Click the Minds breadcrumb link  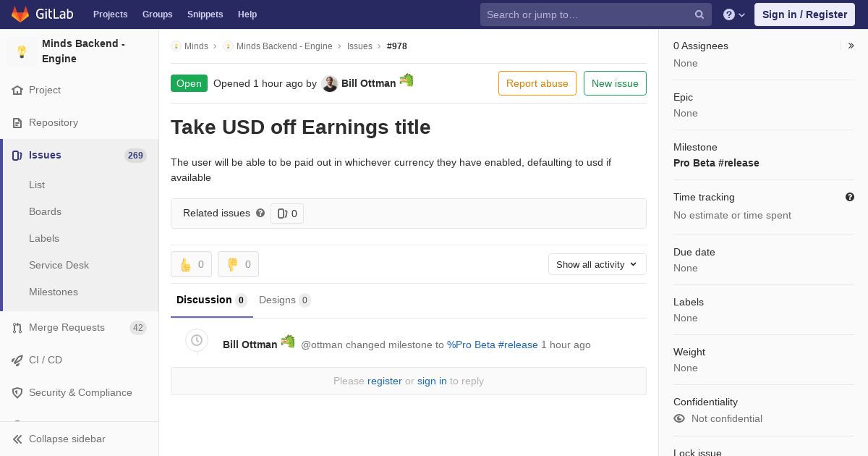(196, 46)
